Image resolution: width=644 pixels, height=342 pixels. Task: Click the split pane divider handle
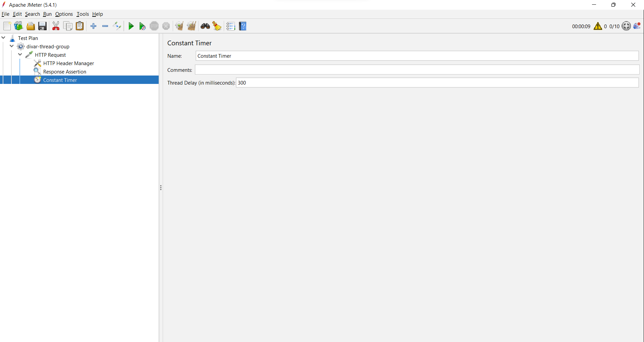(161, 188)
